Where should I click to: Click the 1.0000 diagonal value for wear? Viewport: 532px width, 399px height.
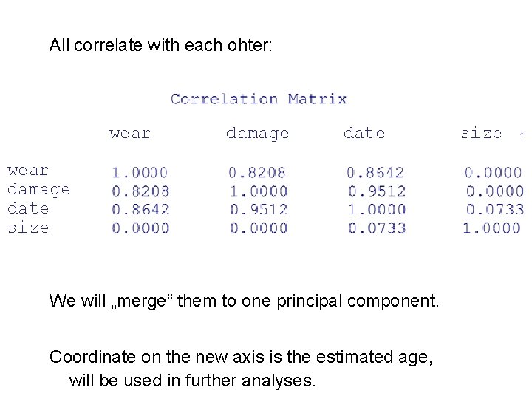coord(140,173)
